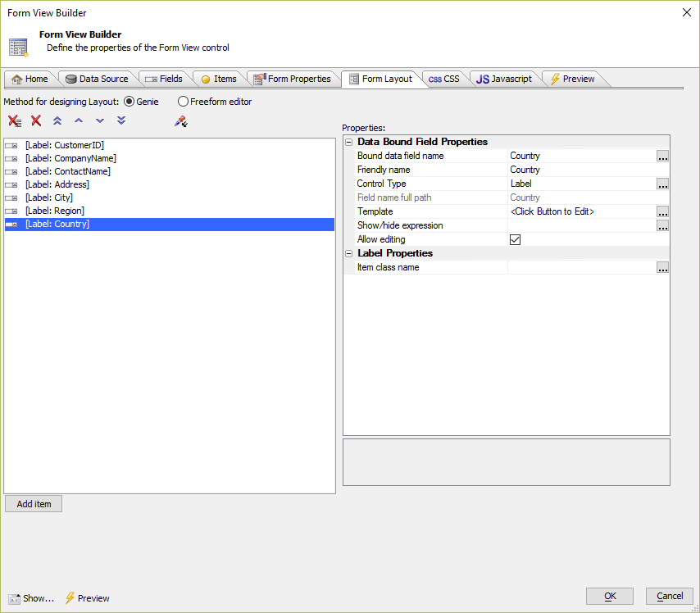
Task: Collapse the Label Properties section
Action: [x=349, y=253]
